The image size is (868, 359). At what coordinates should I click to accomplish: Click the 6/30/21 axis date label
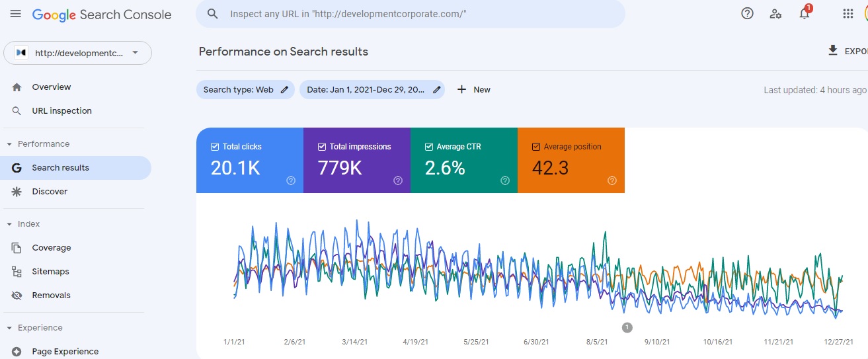pyautogui.click(x=536, y=342)
